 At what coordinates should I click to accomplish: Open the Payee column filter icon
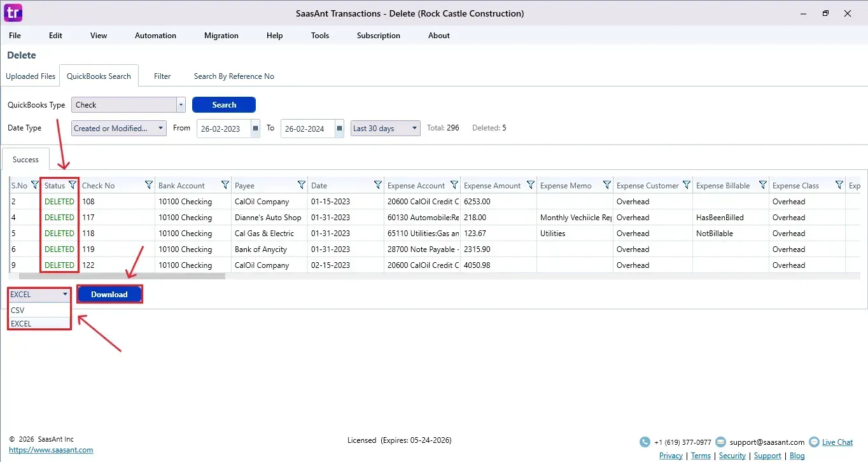pyautogui.click(x=302, y=185)
